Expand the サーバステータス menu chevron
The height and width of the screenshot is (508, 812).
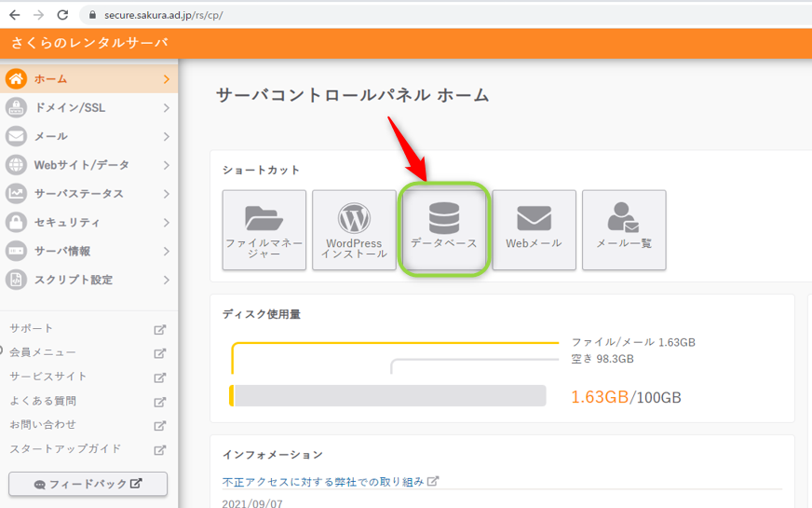pyautogui.click(x=167, y=194)
